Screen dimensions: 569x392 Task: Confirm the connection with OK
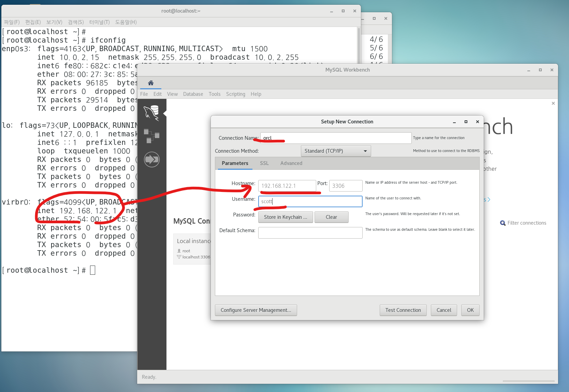pos(470,310)
